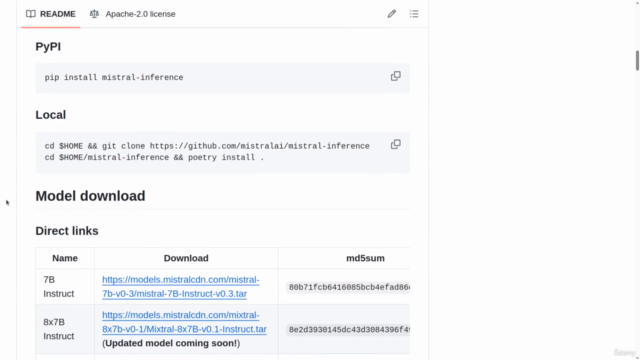Click the "Name" column header
This screenshot has width=640, height=360.
65,258
